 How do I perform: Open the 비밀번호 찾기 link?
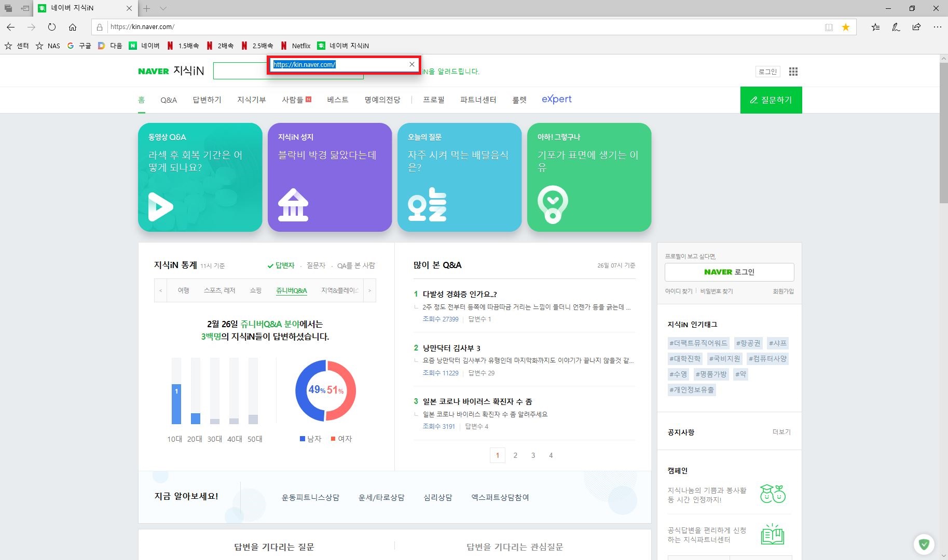pyautogui.click(x=717, y=291)
